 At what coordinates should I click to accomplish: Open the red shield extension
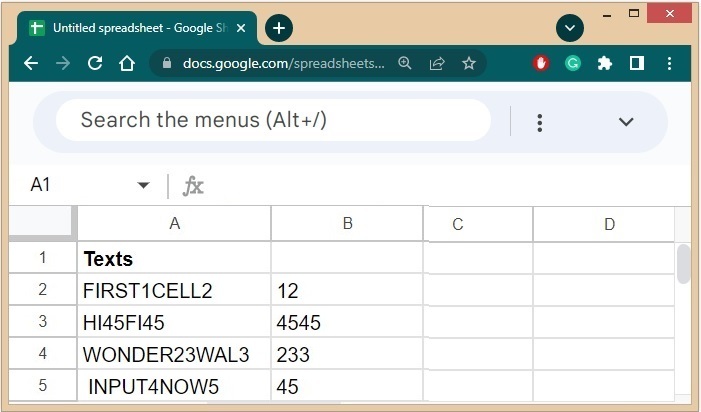coord(541,63)
